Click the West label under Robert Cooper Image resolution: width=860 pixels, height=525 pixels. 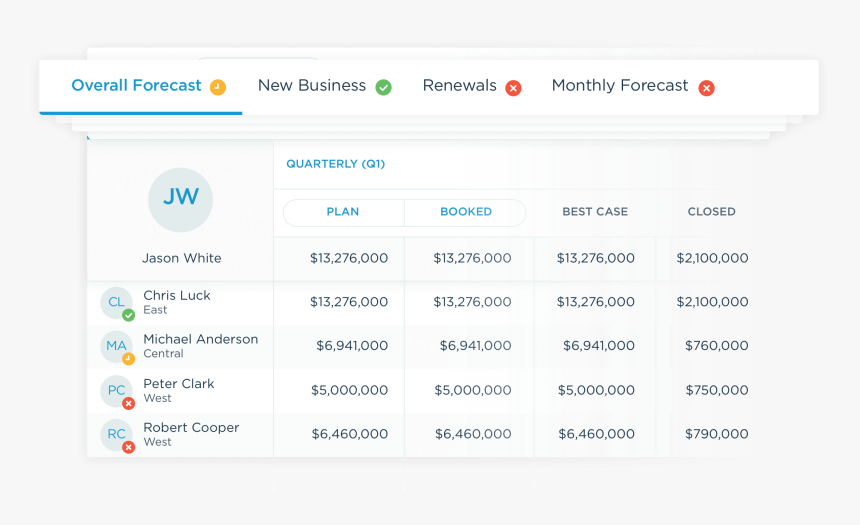(x=157, y=442)
